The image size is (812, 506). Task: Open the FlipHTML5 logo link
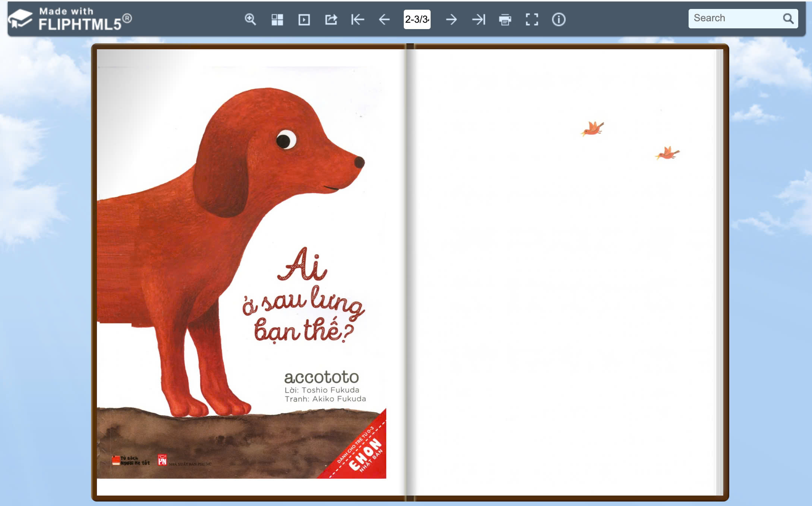pyautogui.click(x=70, y=19)
